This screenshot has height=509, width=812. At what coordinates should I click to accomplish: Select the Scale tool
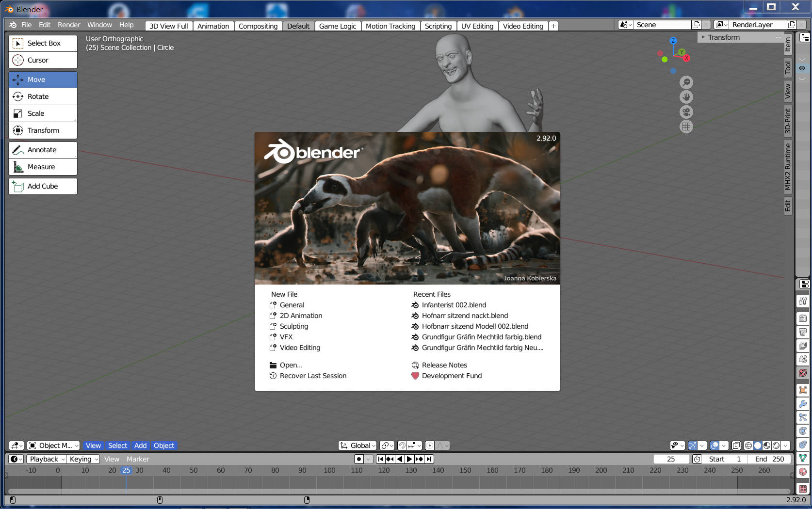(x=43, y=113)
